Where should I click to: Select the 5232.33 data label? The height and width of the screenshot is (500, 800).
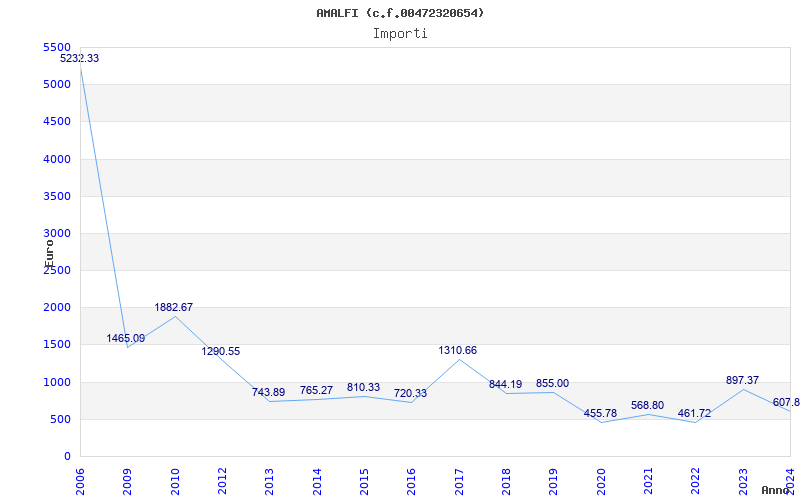tap(79, 58)
